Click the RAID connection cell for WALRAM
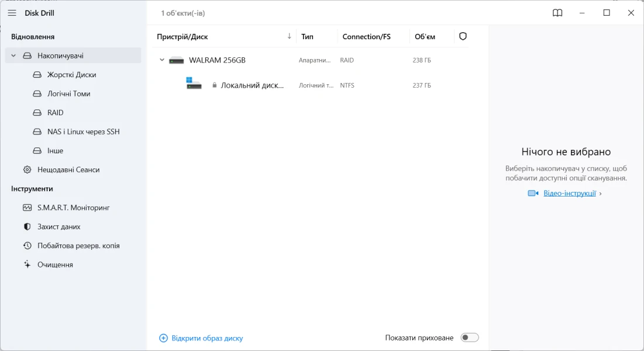 347,60
